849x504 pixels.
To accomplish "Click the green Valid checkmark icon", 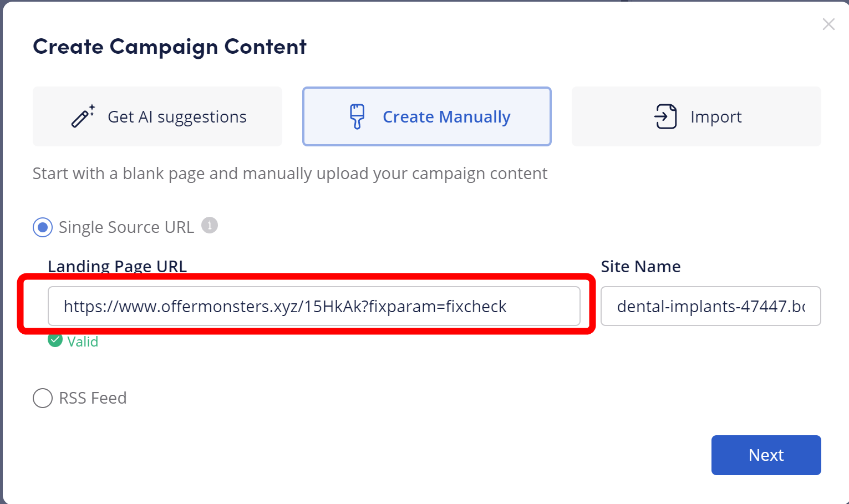I will click(55, 340).
